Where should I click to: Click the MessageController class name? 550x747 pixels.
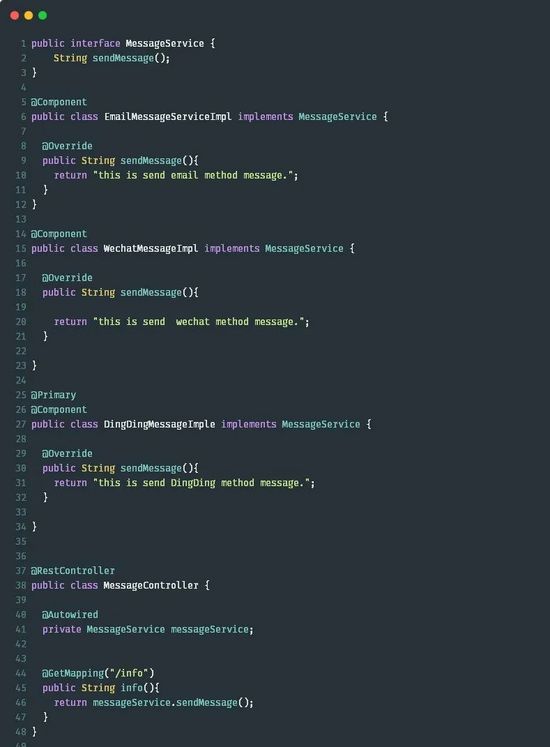(x=151, y=585)
